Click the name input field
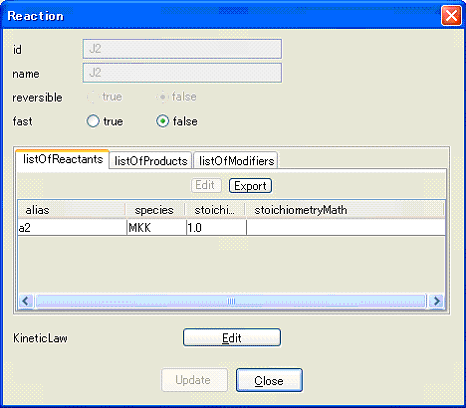The image size is (466, 408). point(182,73)
